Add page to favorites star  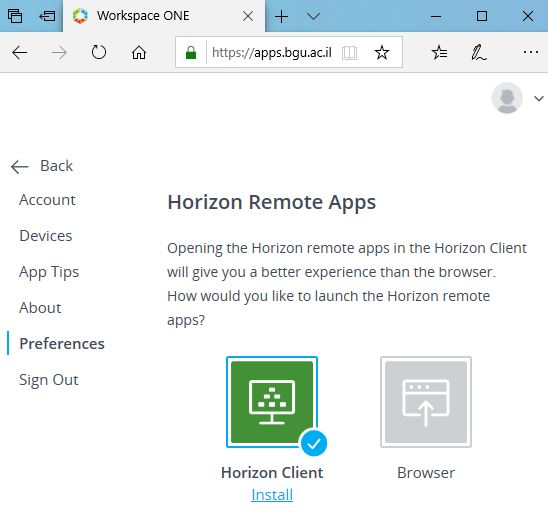[x=382, y=53]
